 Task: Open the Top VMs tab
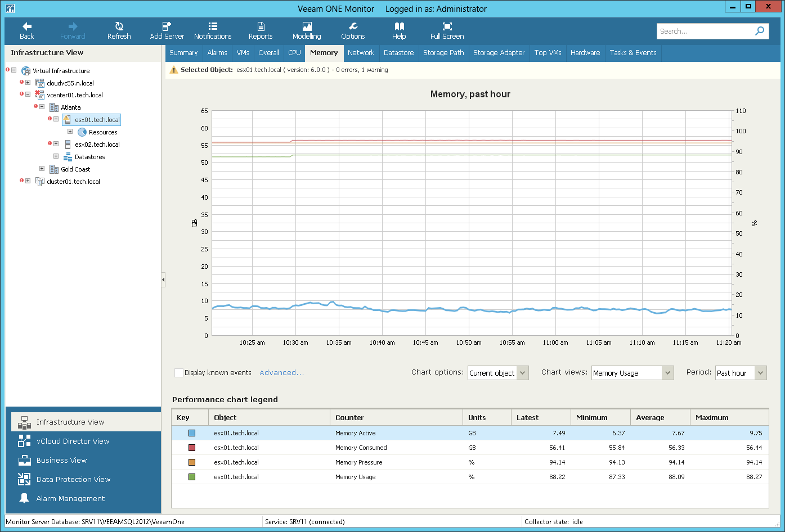pyautogui.click(x=548, y=53)
